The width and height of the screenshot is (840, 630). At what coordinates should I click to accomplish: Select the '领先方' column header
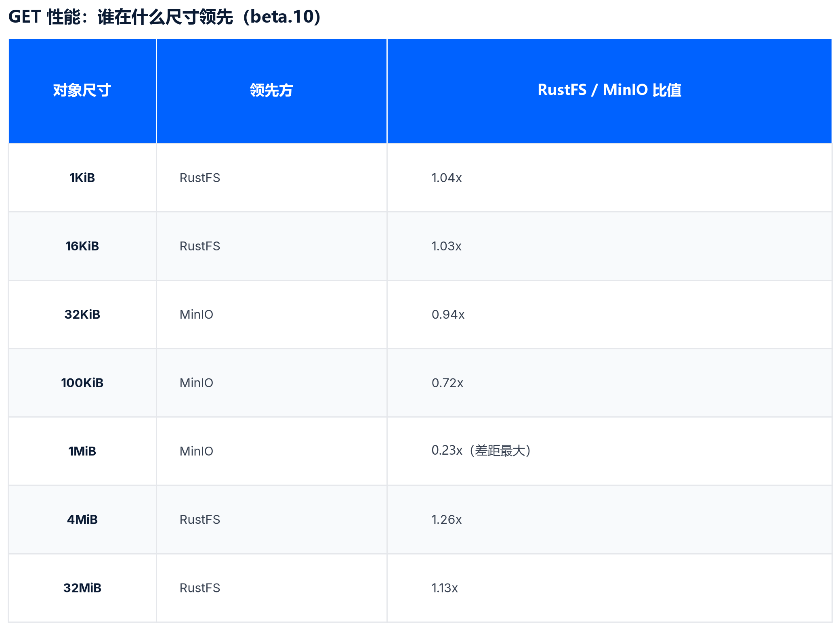(271, 90)
